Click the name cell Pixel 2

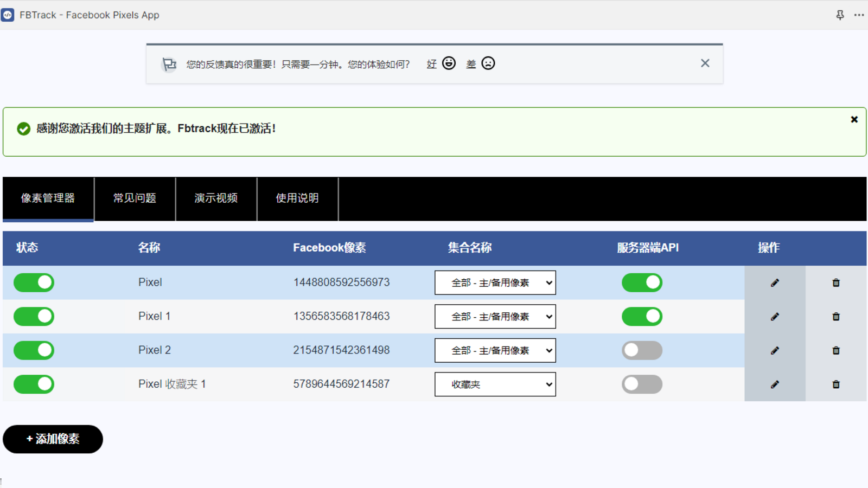154,350
